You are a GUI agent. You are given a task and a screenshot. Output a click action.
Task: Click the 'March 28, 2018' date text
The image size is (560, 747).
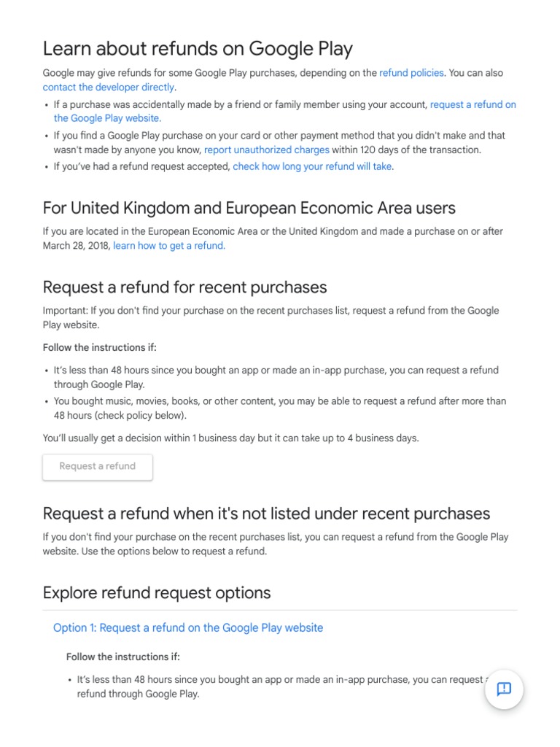point(76,246)
